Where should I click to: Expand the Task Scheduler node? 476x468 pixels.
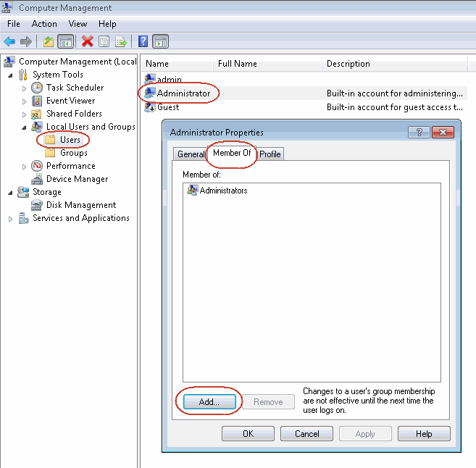point(24,88)
